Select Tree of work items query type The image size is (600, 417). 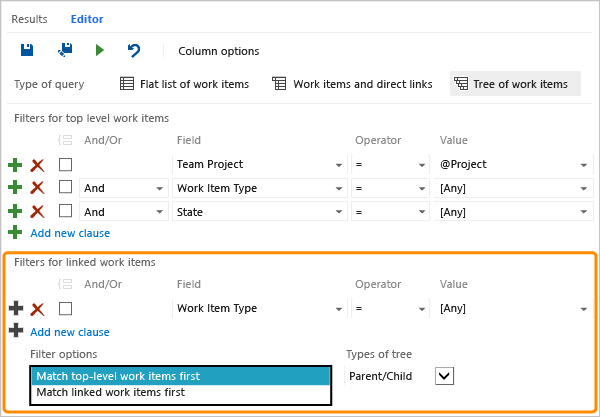[515, 83]
